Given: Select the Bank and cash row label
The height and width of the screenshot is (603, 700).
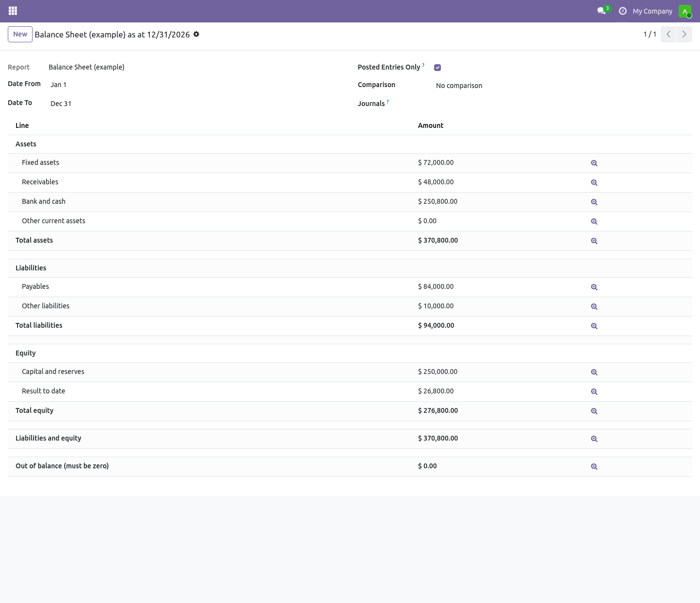Looking at the screenshot, I should (44, 201).
